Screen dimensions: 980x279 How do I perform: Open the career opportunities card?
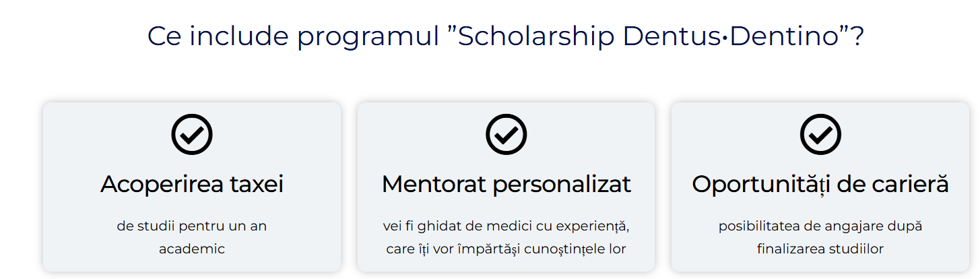click(820, 187)
